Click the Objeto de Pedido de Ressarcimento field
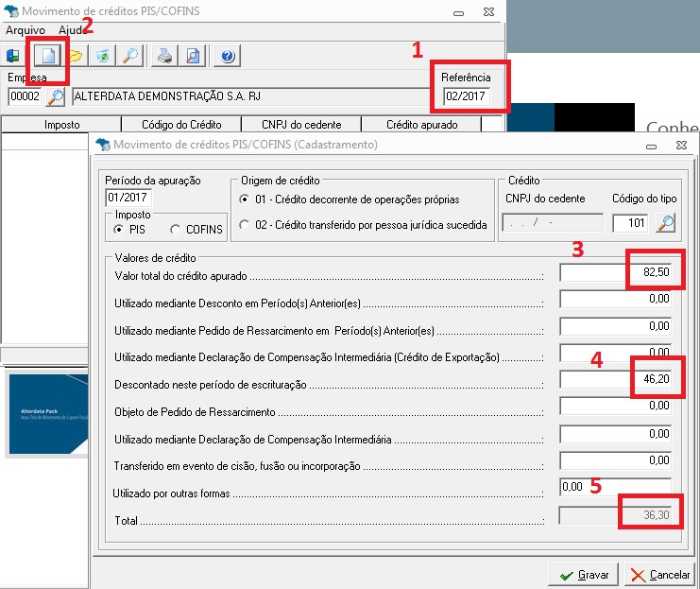Screen dimensions: 700x589 [615, 407]
